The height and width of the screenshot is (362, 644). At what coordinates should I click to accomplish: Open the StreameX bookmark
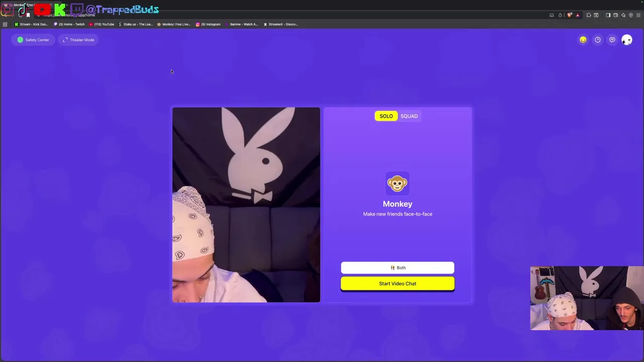pyautogui.click(x=281, y=24)
